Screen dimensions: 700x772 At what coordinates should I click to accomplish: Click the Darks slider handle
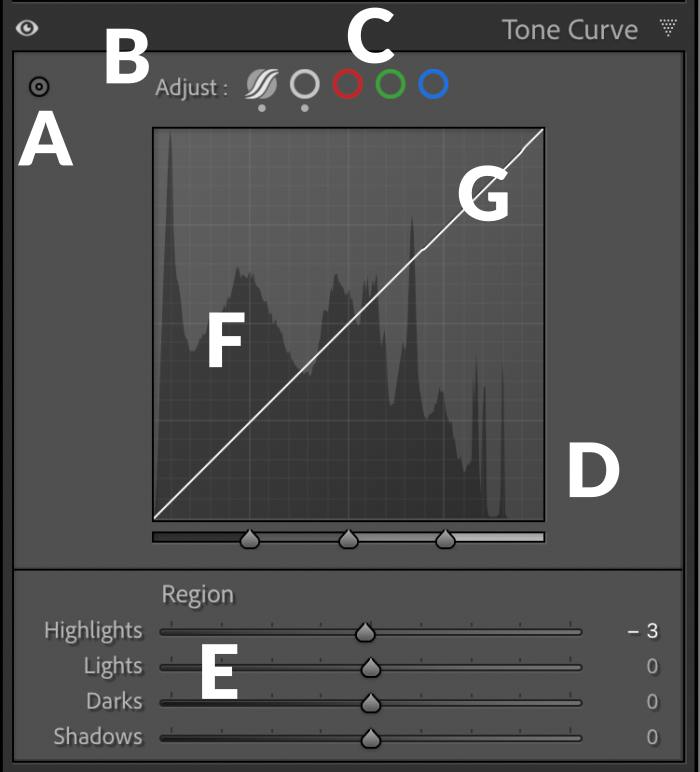(x=370, y=702)
